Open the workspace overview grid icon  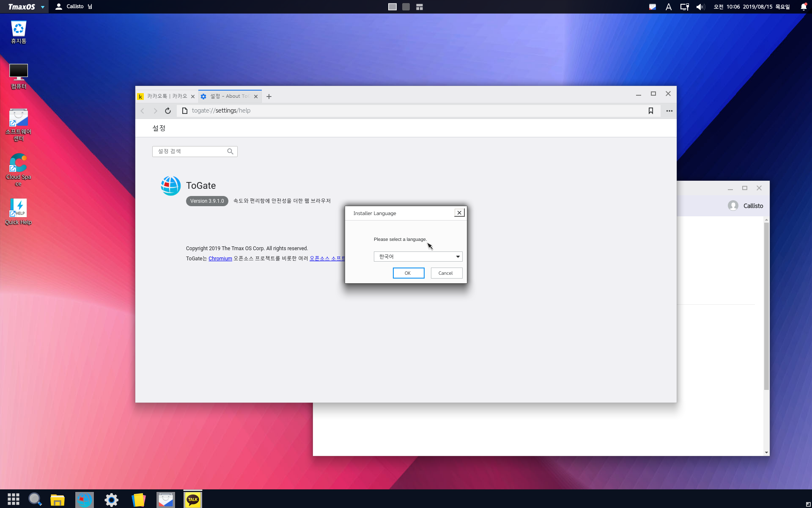coord(419,7)
